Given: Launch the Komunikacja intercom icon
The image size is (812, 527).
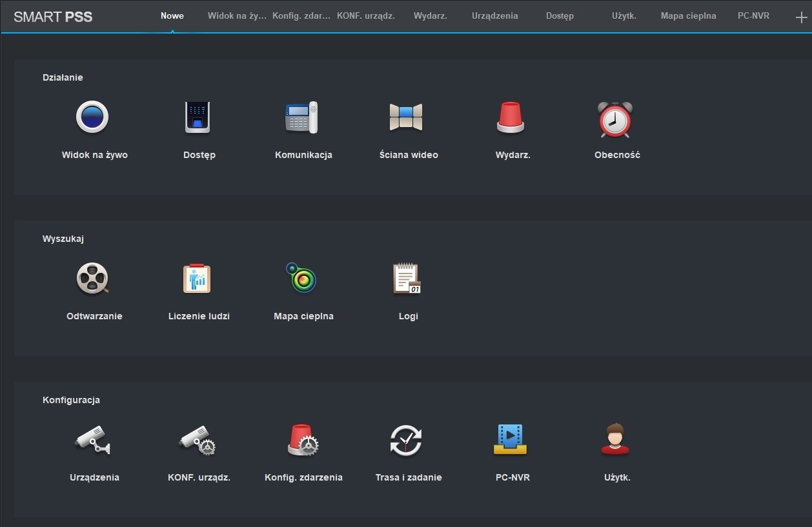Looking at the screenshot, I should coord(301,117).
